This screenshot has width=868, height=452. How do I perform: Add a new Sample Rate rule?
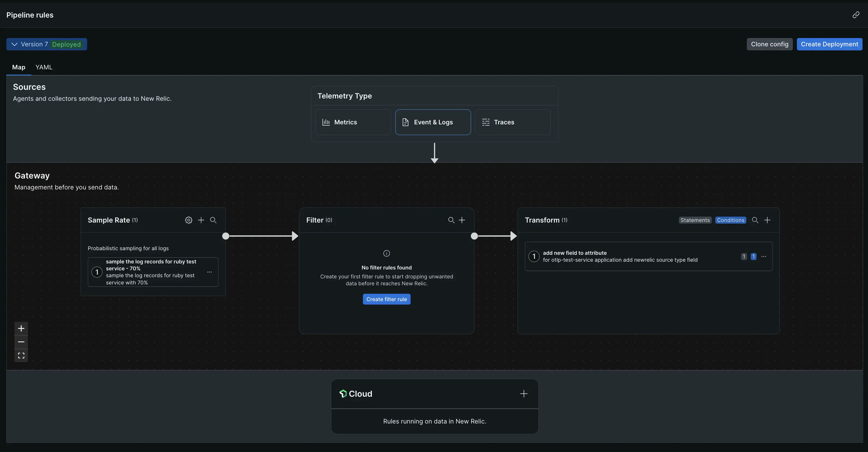[x=201, y=220]
